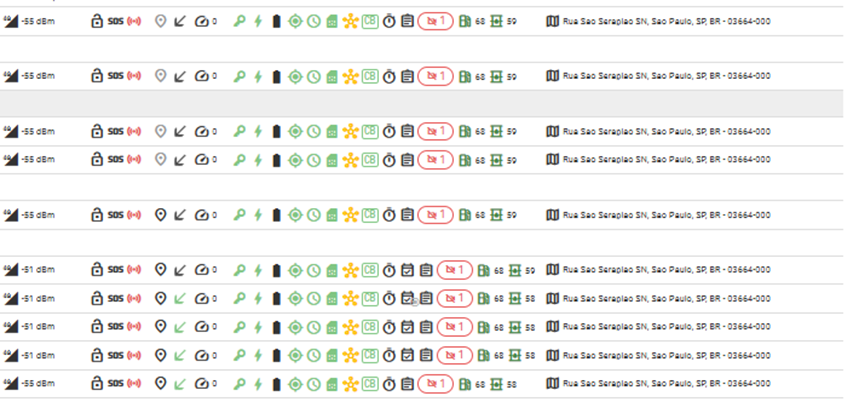The width and height of the screenshot is (859, 419).
Task: Click the green lightning bolt in the last row
Action: tap(257, 384)
